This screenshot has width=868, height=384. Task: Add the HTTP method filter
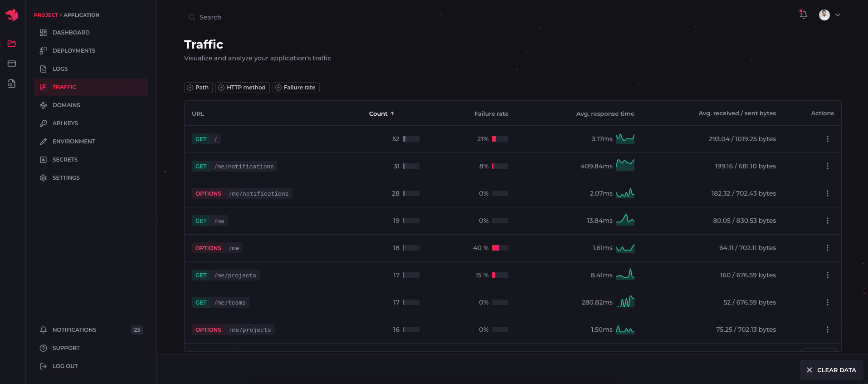coord(243,88)
